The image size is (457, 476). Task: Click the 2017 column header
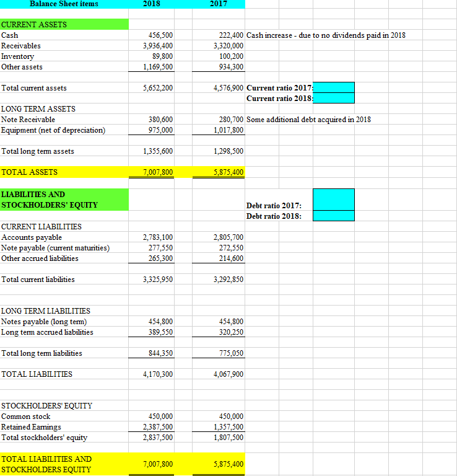(219, 4)
